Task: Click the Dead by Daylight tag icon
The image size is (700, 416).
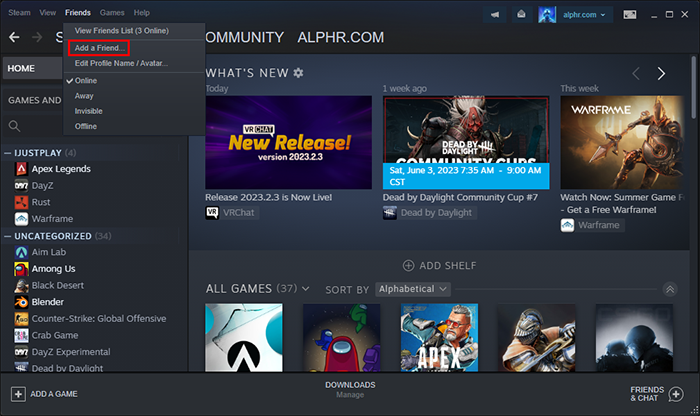Action: 390,212
